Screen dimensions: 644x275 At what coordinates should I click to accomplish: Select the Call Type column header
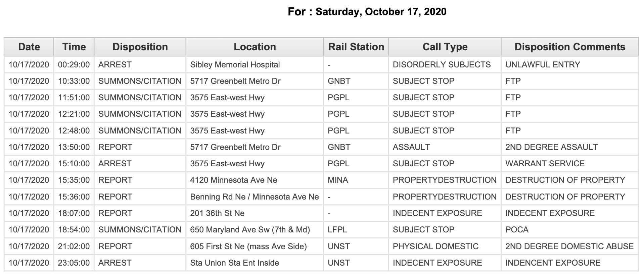(x=445, y=47)
